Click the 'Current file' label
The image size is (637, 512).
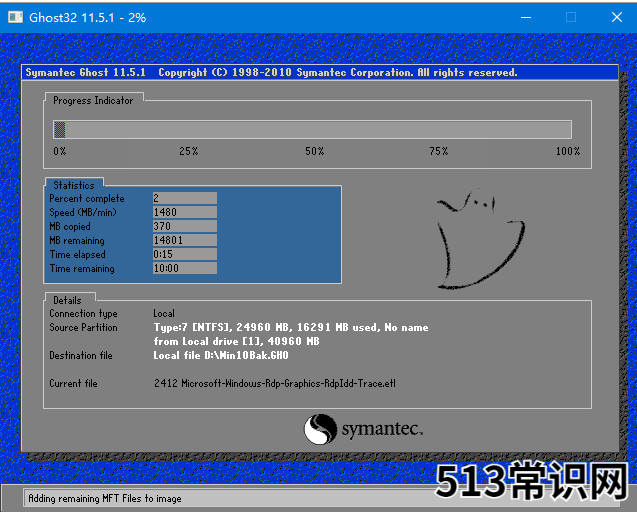74,383
